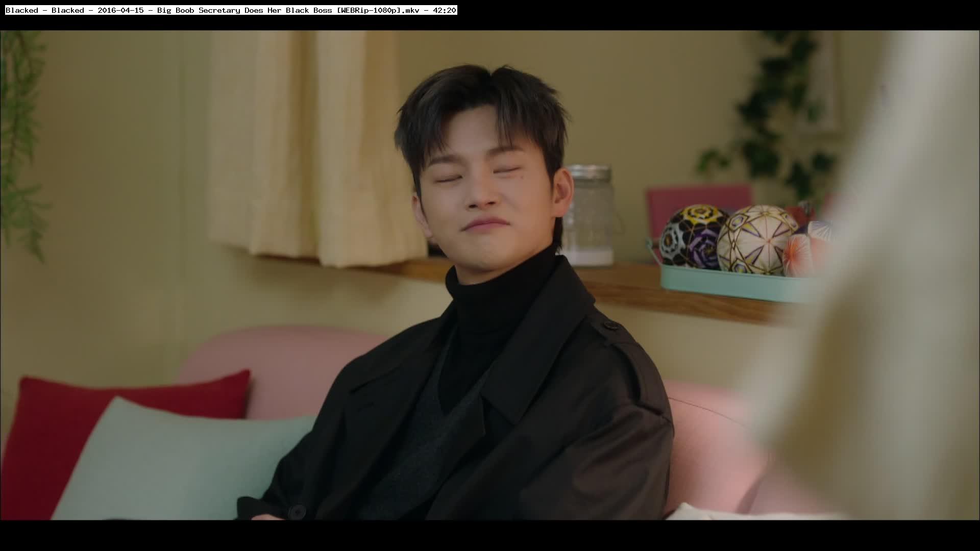The width and height of the screenshot is (980, 551).
Task: Click the hanging plant at left edge
Action: [x=20, y=143]
